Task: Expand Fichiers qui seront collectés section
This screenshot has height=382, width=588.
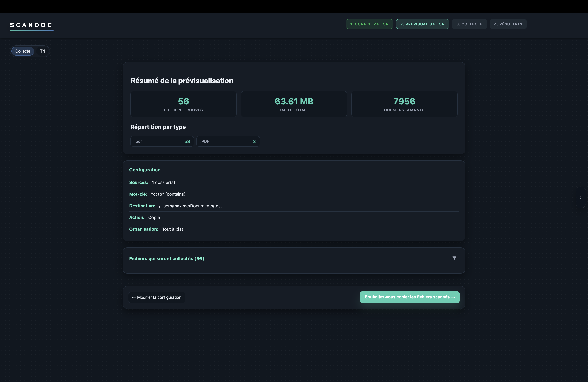Action: (166, 258)
